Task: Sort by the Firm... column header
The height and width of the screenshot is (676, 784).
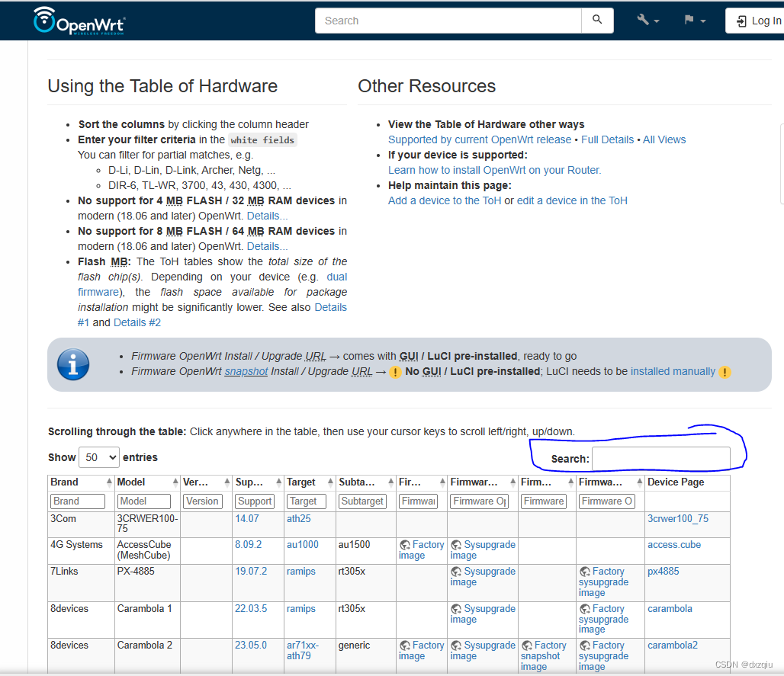Action: tap(547, 482)
